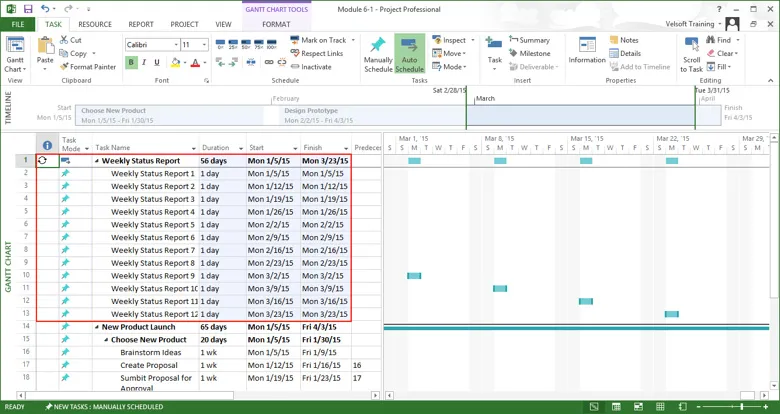Image resolution: width=780 pixels, height=414 pixels.
Task: Click Add to Timeline
Action: 640,67
